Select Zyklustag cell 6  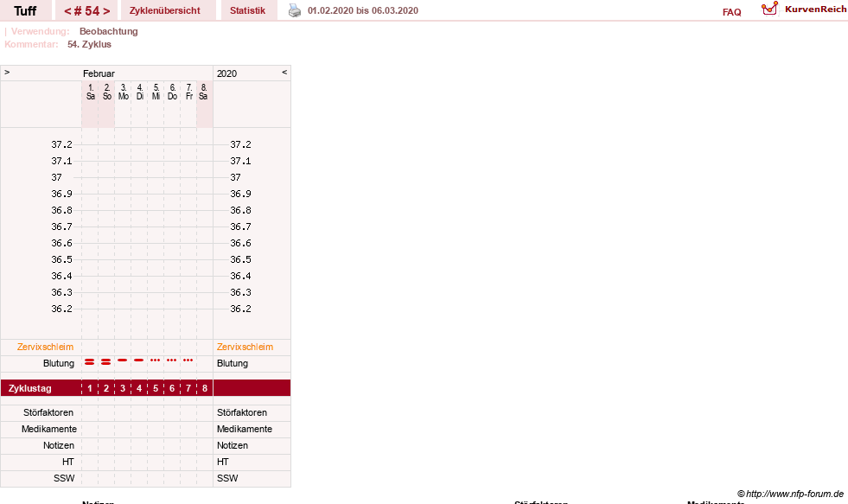(172, 388)
